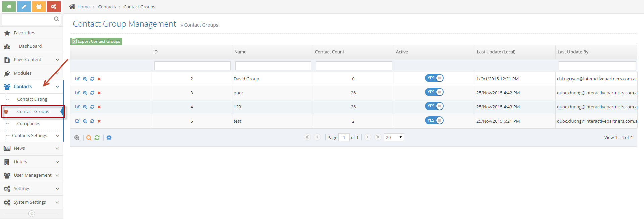Edit the David Group row

point(77,79)
